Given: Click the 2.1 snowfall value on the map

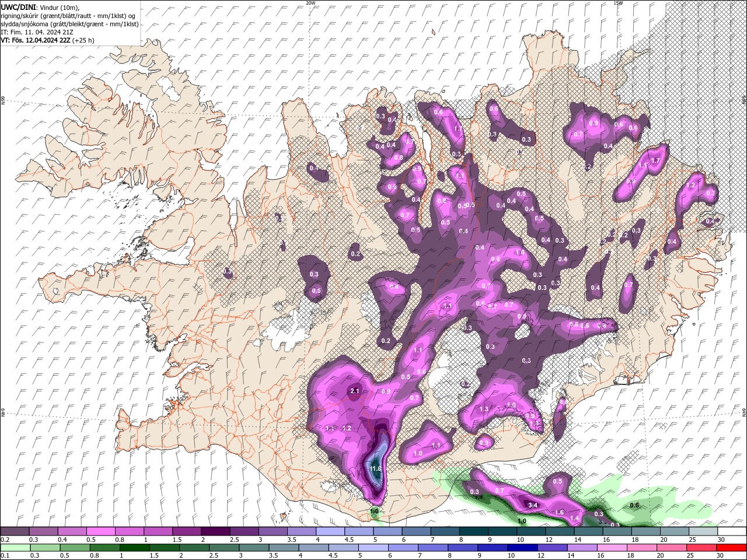Looking at the screenshot, I should (354, 391).
